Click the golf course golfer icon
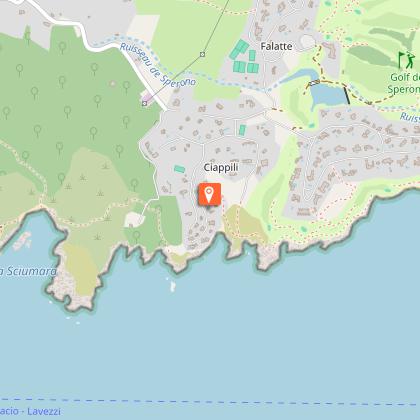The width and height of the screenshot is (420, 420). pyautogui.click(x=407, y=60)
